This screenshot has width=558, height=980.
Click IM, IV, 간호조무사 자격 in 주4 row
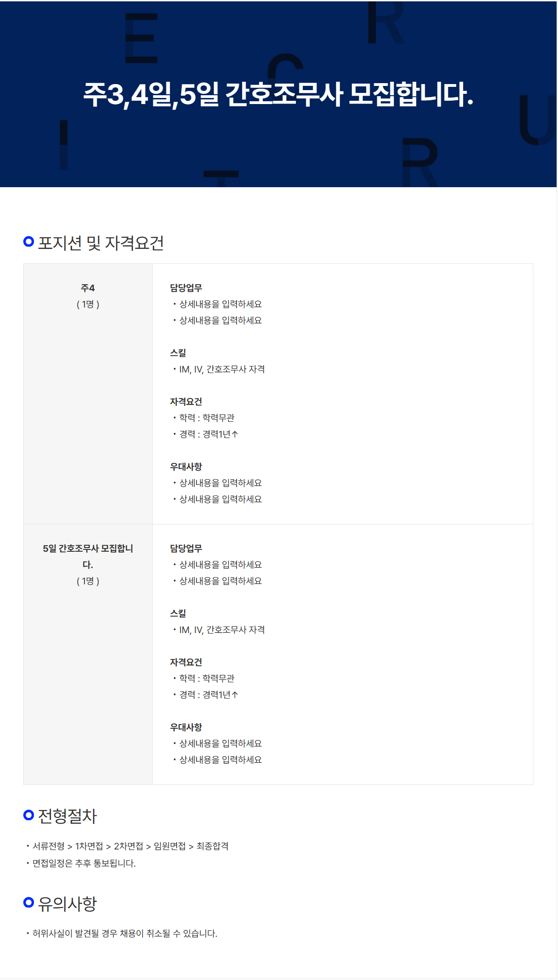222,369
